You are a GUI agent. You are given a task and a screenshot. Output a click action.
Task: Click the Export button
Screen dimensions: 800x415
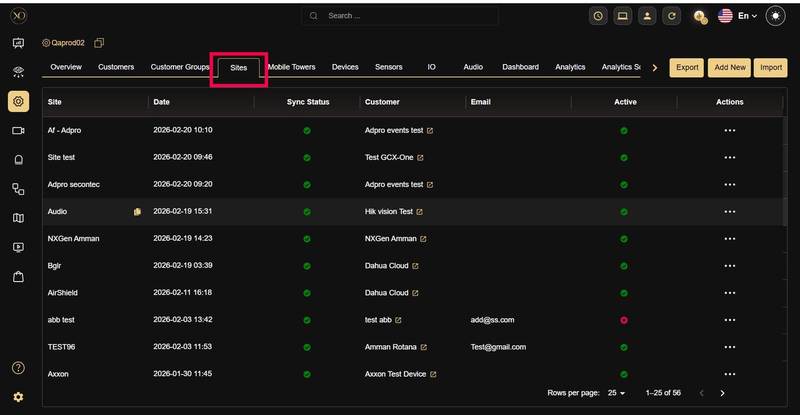(687, 67)
